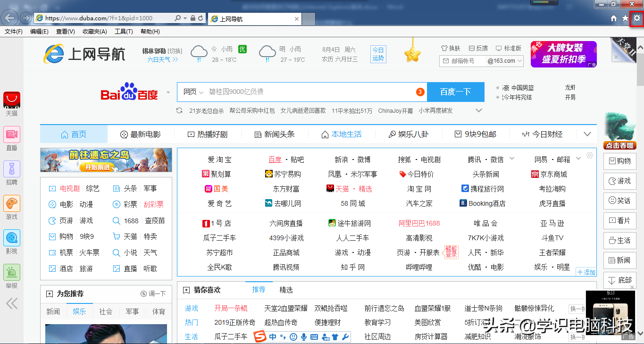
Task: Click 切换 to switch weather city
Action: [x=175, y=50]
